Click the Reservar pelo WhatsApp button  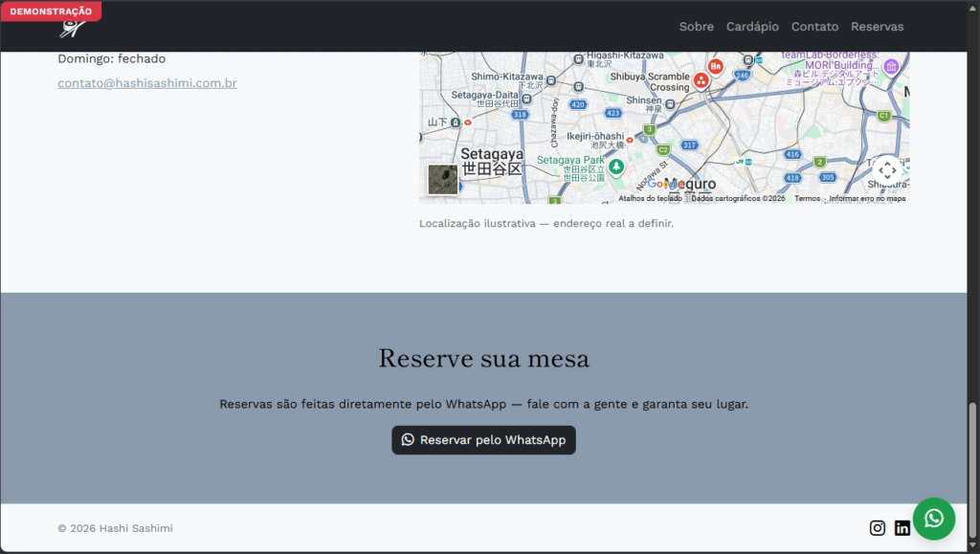click(483, 440)
